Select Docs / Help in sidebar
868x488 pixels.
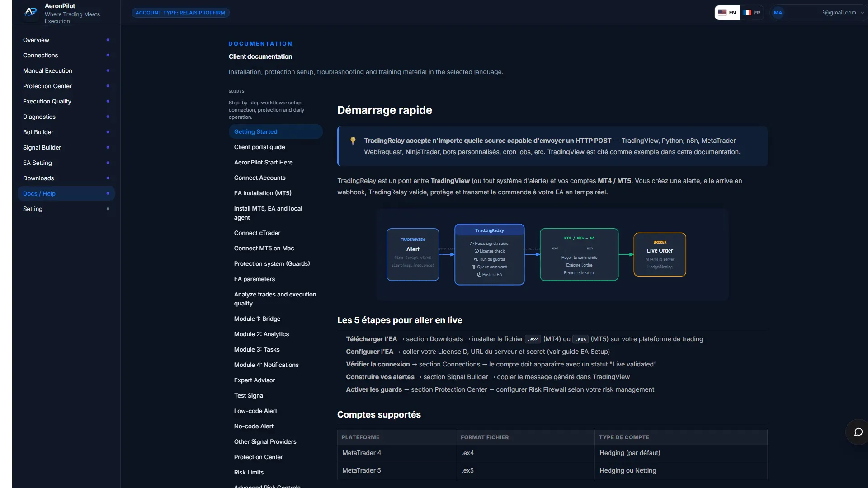pos(66,193)
